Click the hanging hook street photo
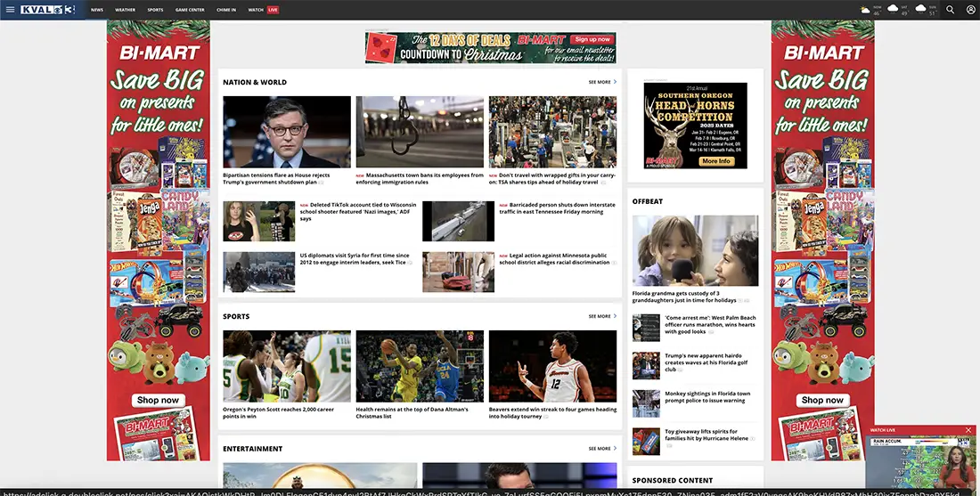Viewport: 980px width, 496px height. [x=420, y=132]
